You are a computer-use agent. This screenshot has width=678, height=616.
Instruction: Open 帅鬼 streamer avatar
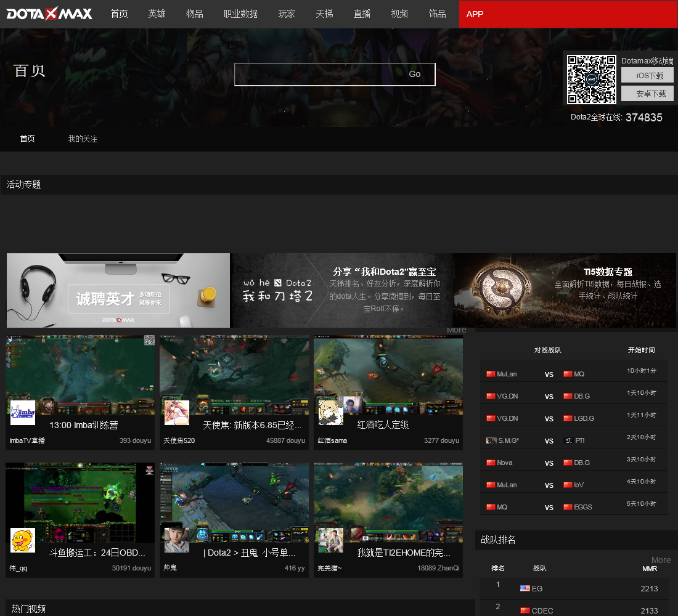[177, 540]
